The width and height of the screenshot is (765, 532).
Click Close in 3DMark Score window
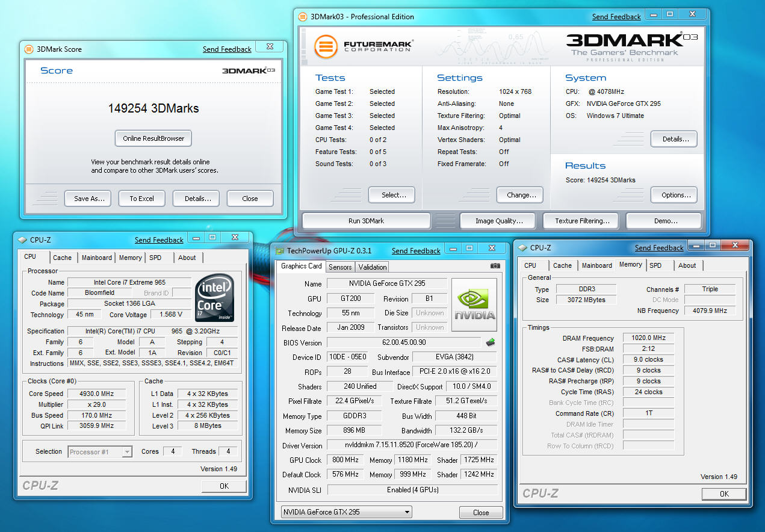[x=250, y=199]
